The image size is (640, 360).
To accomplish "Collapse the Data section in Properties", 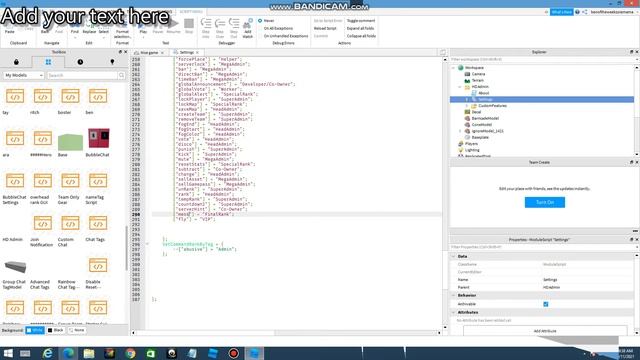I will point(453,256).
